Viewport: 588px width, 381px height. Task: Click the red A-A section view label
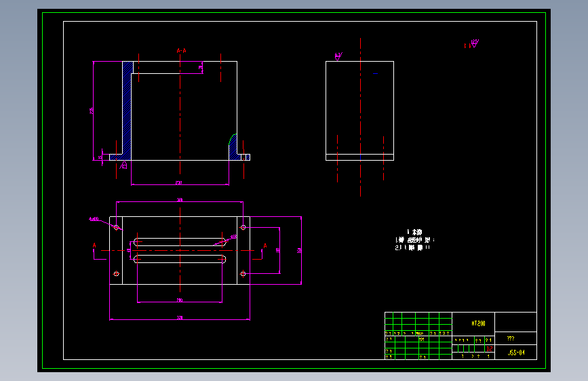(x=182, y=51)
